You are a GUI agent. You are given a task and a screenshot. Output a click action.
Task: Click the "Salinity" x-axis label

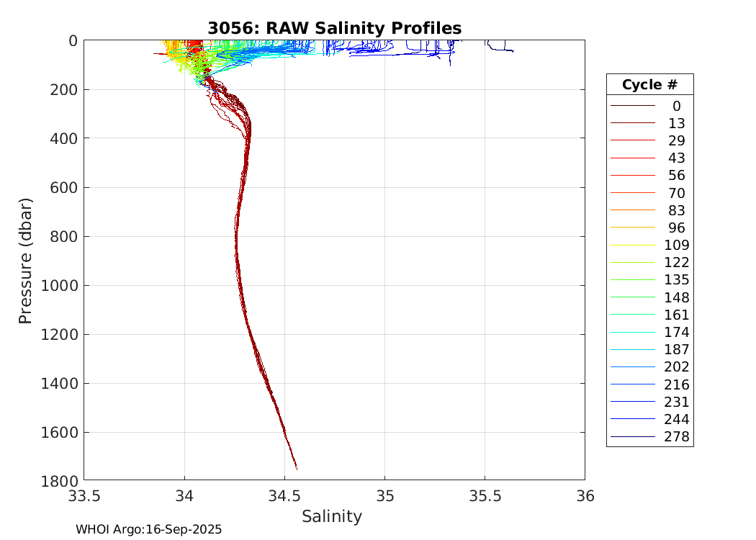(x=331, y=516)
